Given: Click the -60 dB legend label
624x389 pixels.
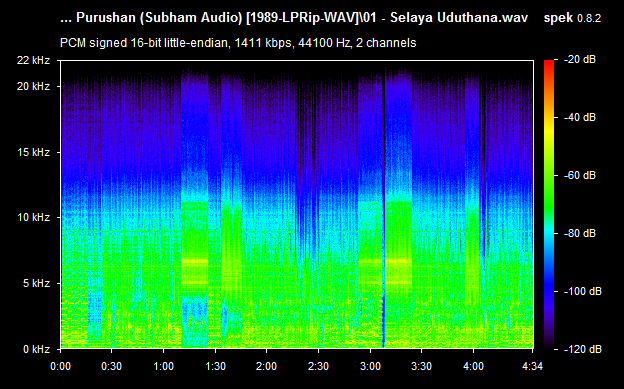Looking at the screenshot, I should pyautogui.click(x=580, y=175).
